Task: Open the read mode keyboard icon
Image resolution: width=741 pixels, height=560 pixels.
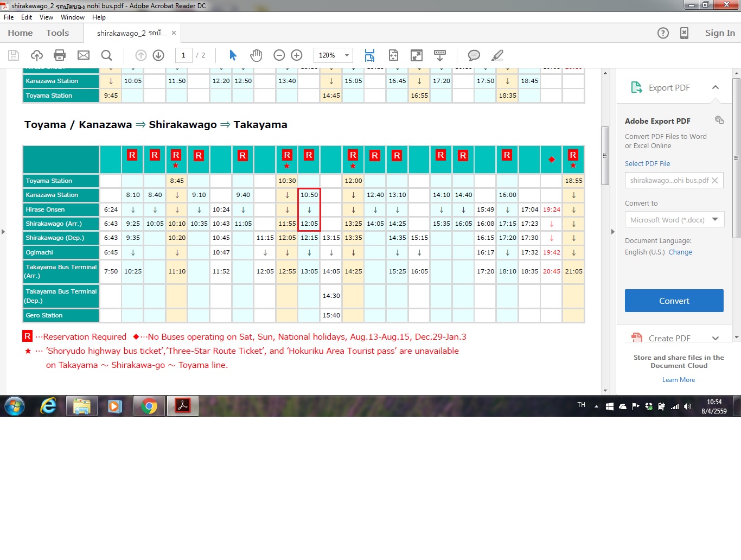Action: point(440,55)
